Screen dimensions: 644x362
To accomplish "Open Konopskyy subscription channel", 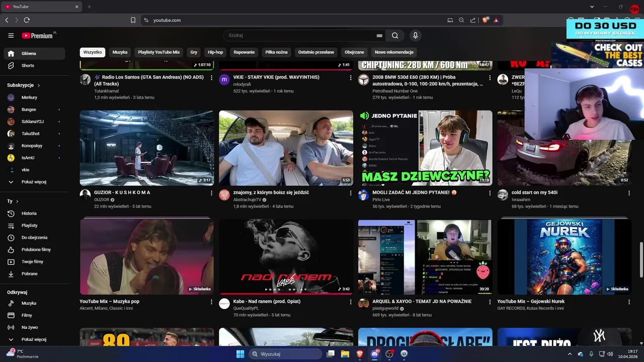I will (x=34, y=146).
